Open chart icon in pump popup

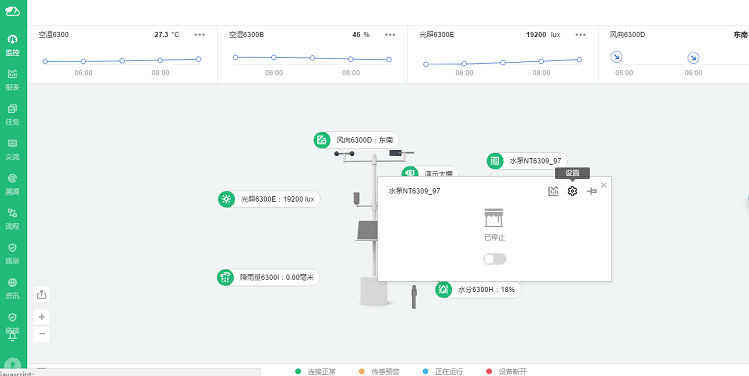click(553, 191)
